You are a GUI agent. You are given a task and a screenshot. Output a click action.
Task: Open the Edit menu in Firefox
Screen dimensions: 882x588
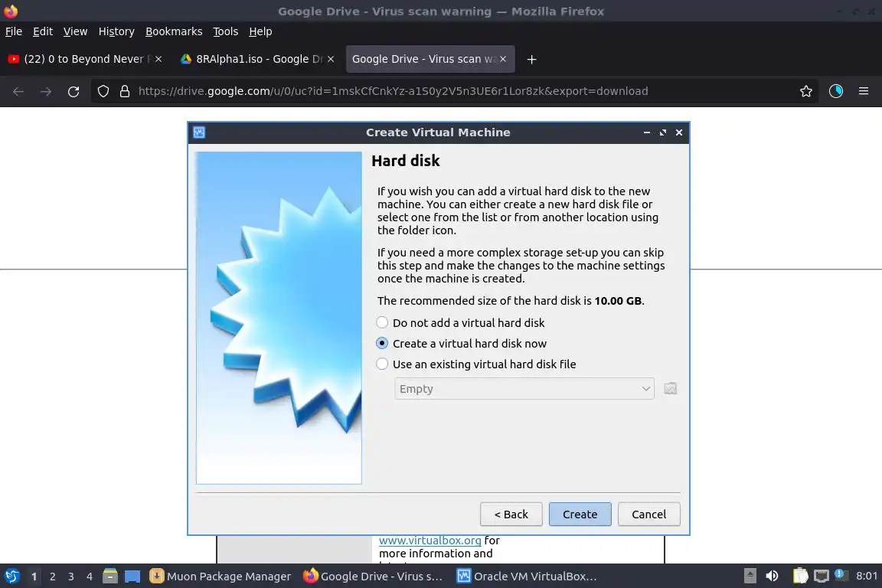(x=43, y=31)
